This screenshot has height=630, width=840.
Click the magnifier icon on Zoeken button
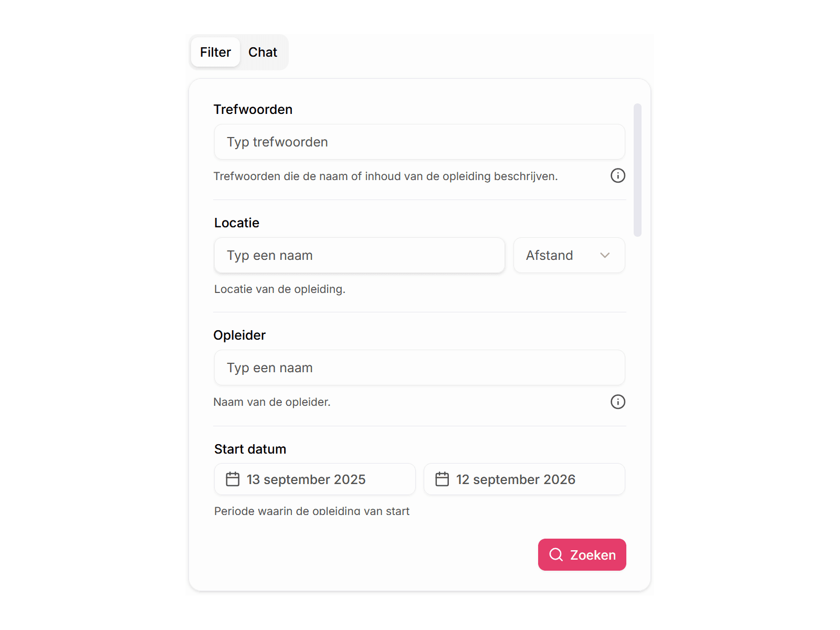pyautogui.click(x=556, y=555)
